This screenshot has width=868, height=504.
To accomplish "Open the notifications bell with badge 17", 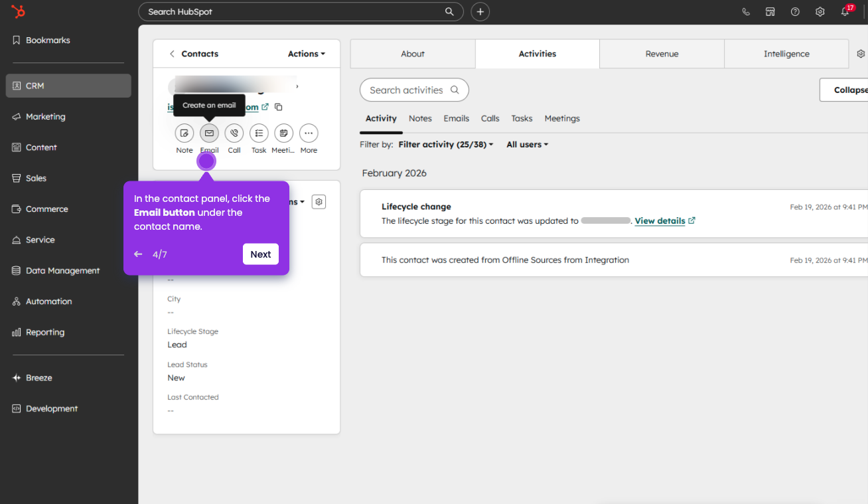I will click(x=845, y=11).
